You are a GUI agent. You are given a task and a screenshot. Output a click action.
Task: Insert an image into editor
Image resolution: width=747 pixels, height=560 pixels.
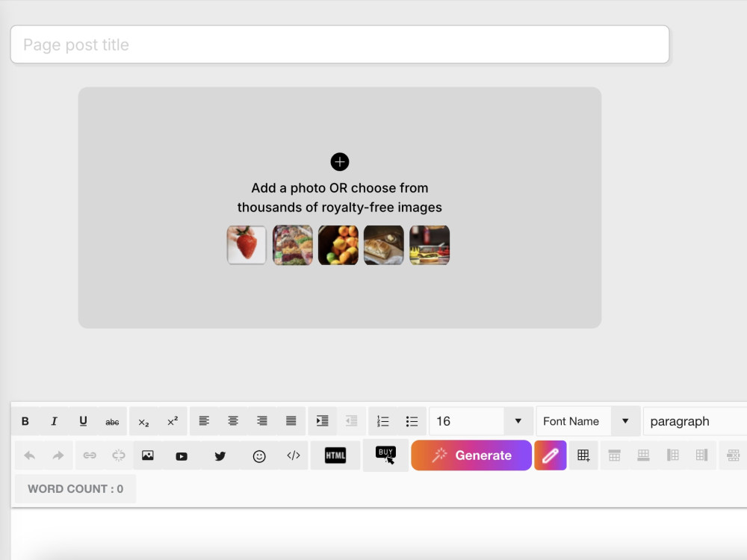click(148, 455)
